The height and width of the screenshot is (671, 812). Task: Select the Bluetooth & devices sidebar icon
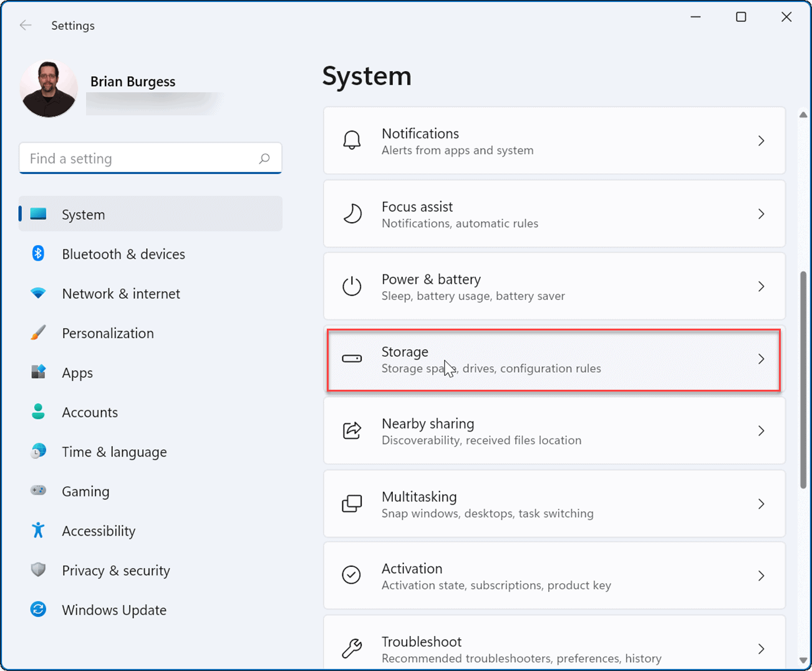coord(37,254)
